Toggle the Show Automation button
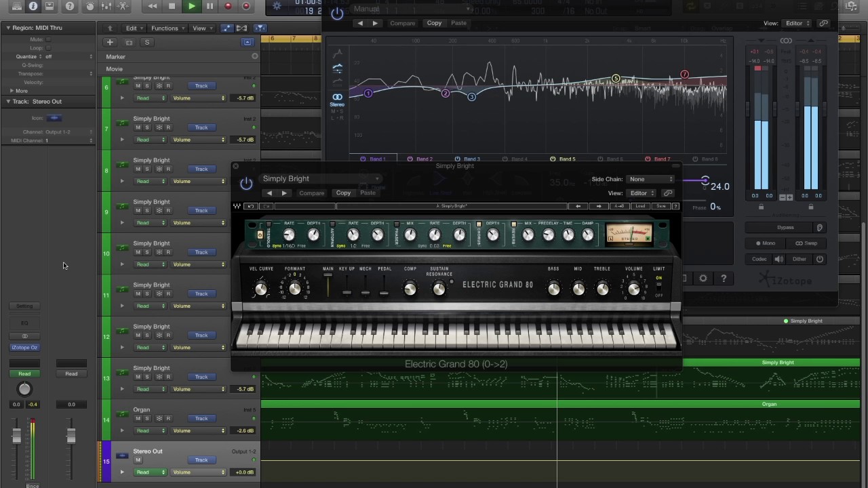The image size is (868, 488). click(x=226, y=28)
